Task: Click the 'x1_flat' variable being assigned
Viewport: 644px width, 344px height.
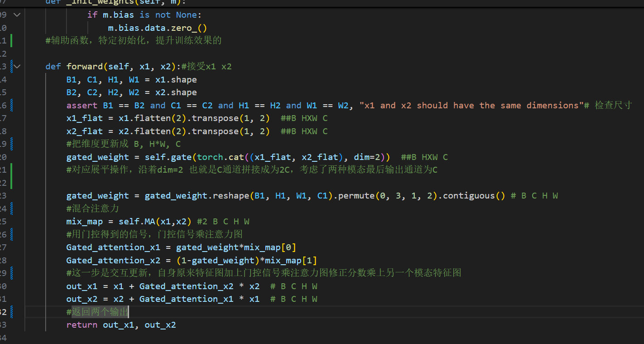Action: pos(85,118)
